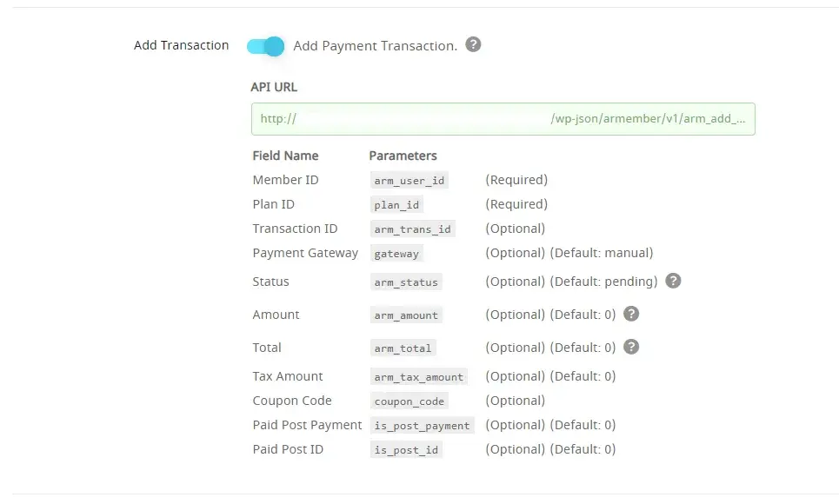839x504 pixels.
Task: Select the plan_id parameter code
Action: (x=396, y=205)
